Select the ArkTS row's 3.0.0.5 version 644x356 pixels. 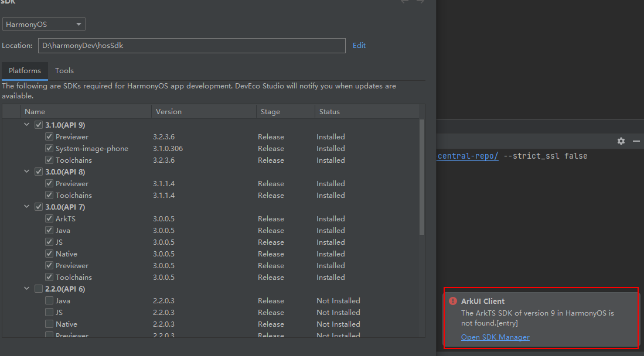tap(164, 218)
